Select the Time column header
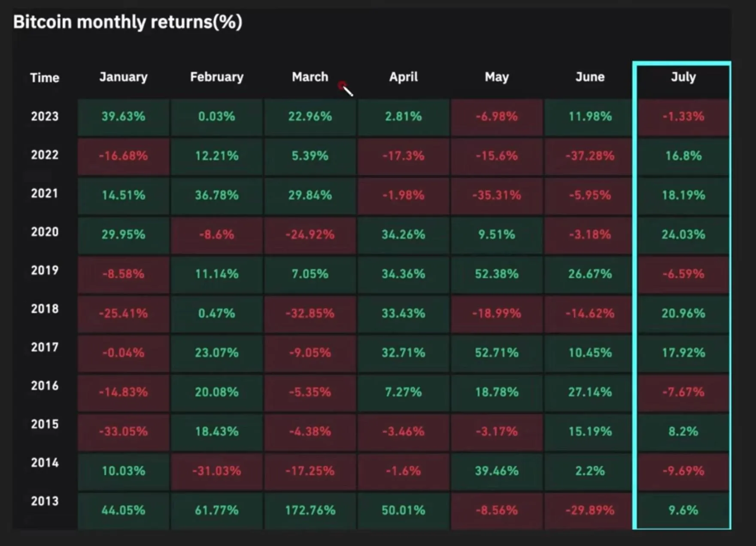Viewport: 756px width, 546px height. click(45, 78)
